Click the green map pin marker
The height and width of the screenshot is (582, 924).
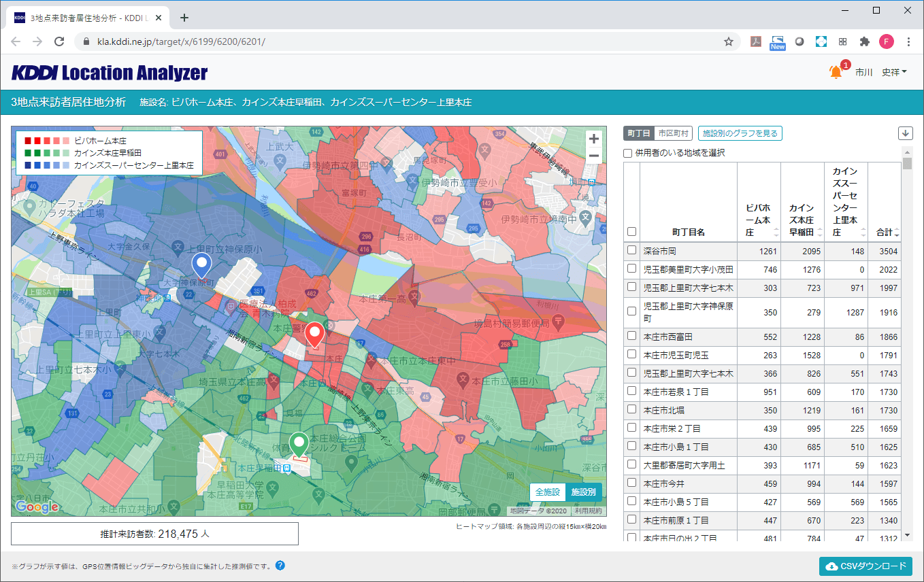point(298,443)
